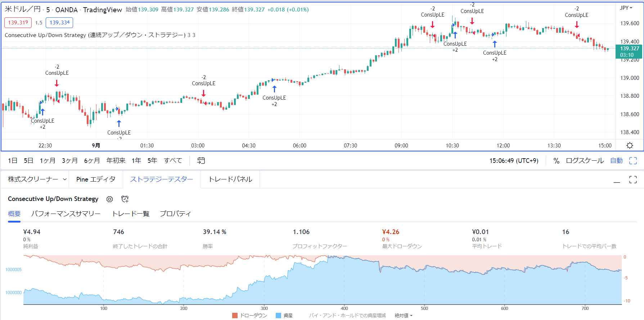Switch to Pine エディタ tab
Viewport: 644px width, 320px height.
[96, 179]
